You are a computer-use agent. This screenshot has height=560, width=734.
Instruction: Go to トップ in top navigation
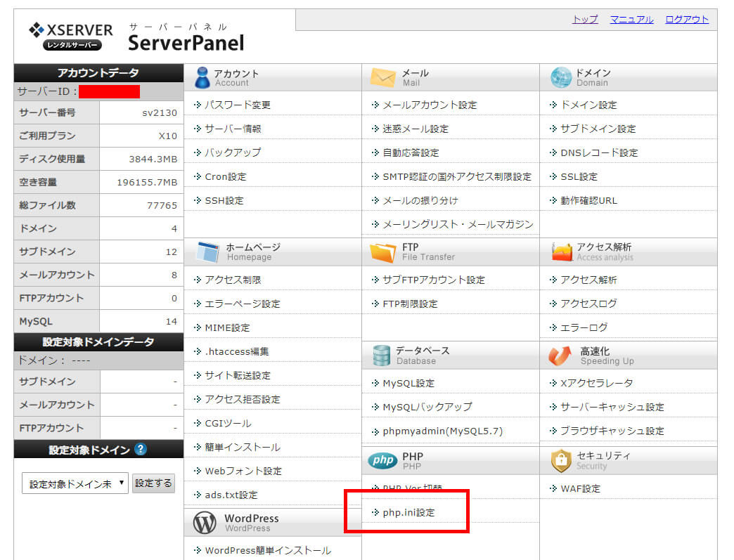(585, 19)
